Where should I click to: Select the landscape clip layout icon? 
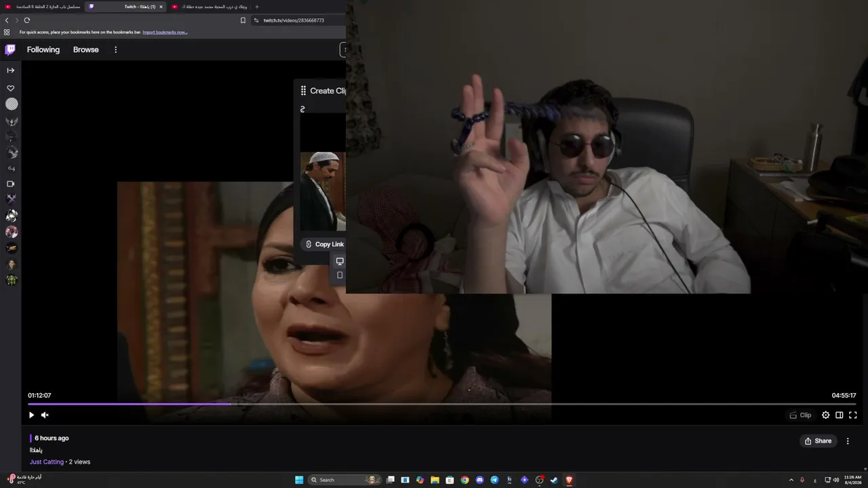tap(340, 261)
